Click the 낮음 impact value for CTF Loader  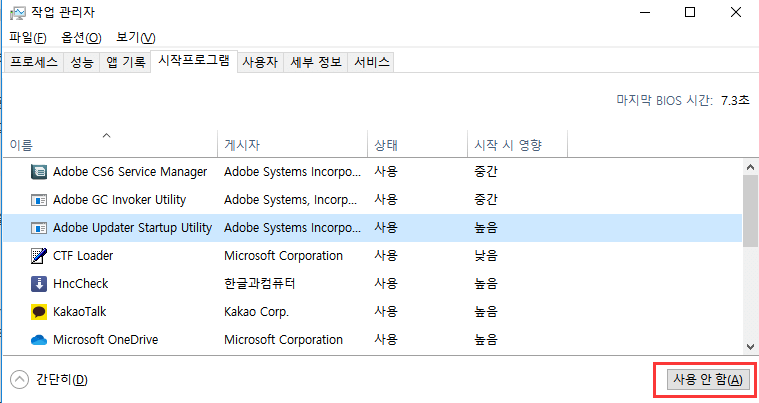click(x=486, y=255)
